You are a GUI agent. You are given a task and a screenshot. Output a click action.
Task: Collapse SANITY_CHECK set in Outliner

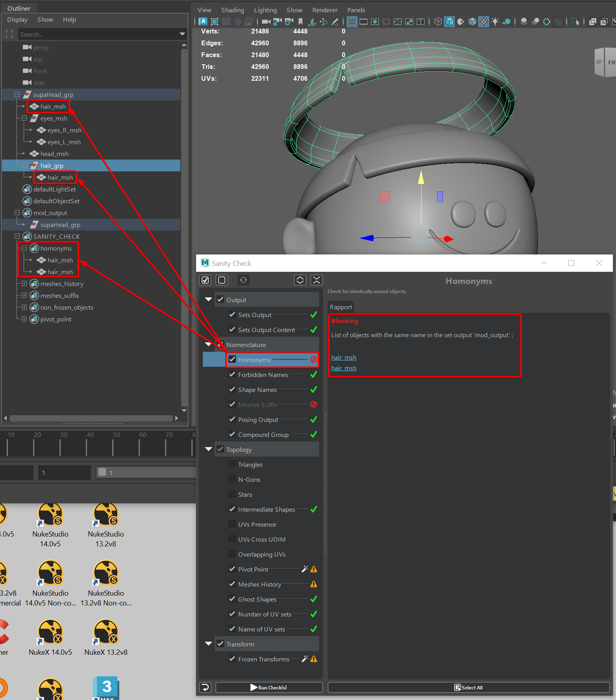click(x=17, y=236)
